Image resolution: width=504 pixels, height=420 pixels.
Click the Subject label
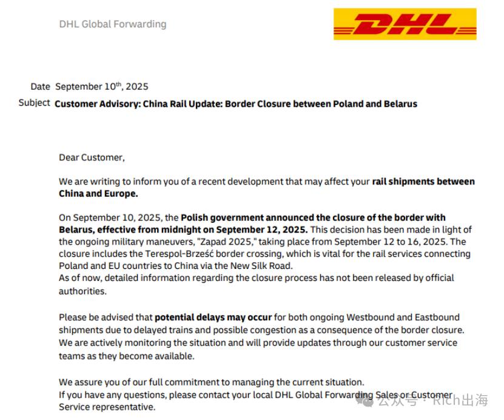(35, 103)
